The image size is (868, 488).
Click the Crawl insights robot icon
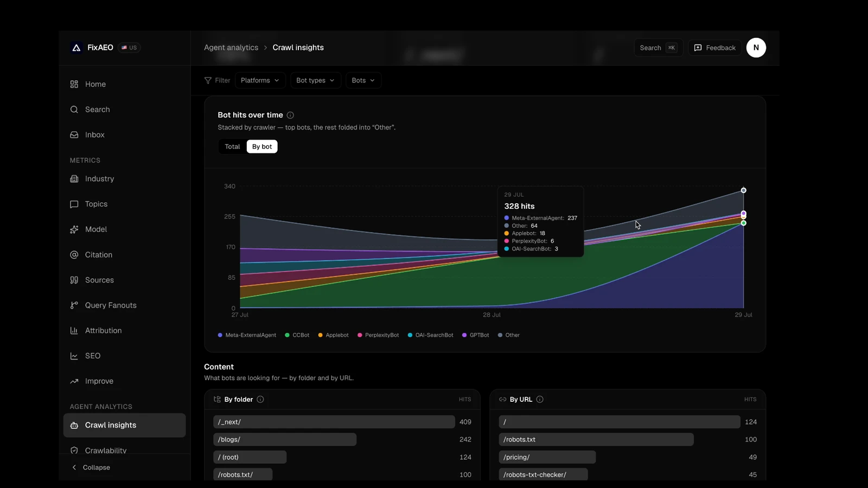point(74,426)
